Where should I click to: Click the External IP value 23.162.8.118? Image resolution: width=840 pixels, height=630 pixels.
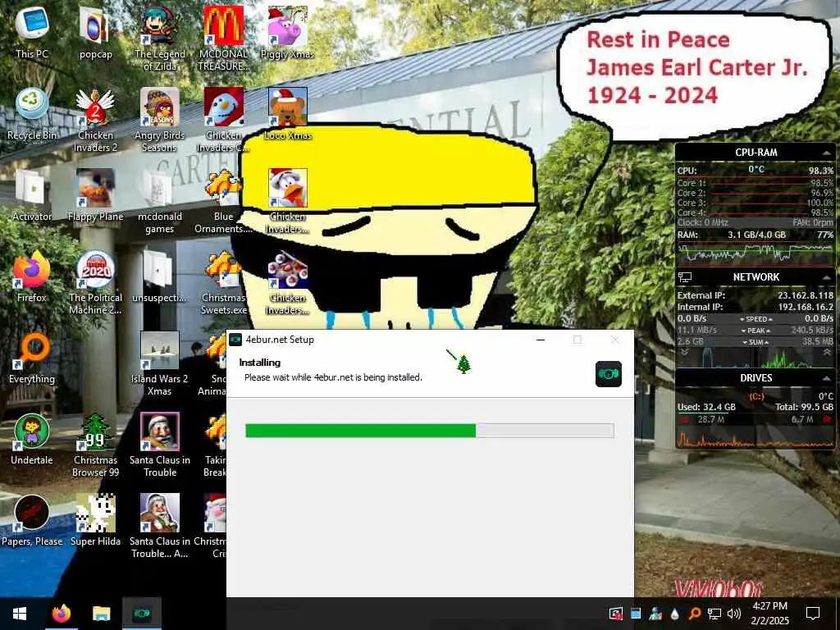[x=806, y=295]
